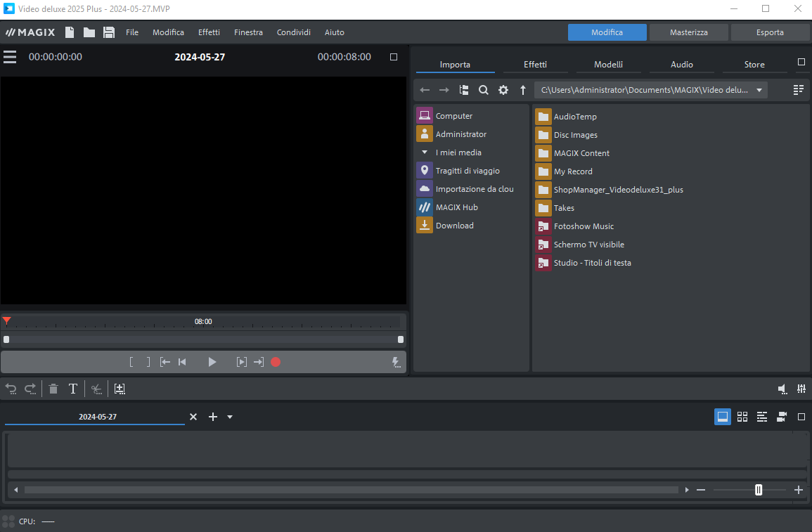Screen dimensions: 812x532
Task: Delete selected object with trash icon
Action: (53, 389)
